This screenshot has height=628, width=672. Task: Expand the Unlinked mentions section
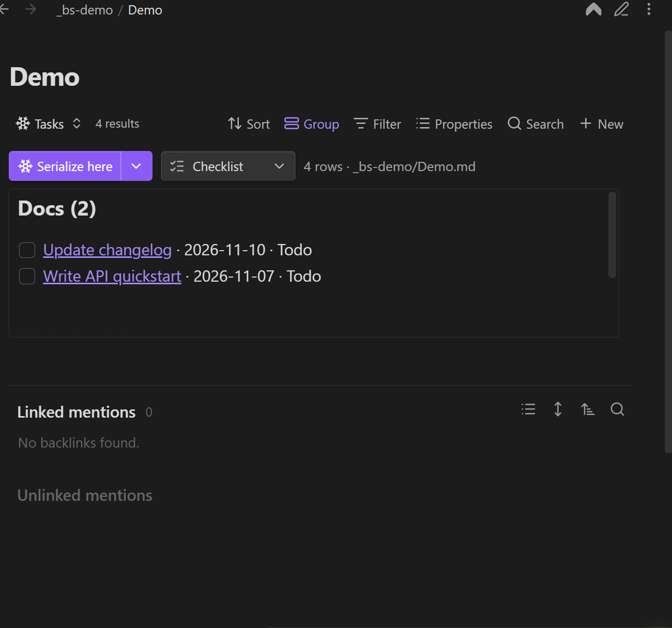(85, 495)
